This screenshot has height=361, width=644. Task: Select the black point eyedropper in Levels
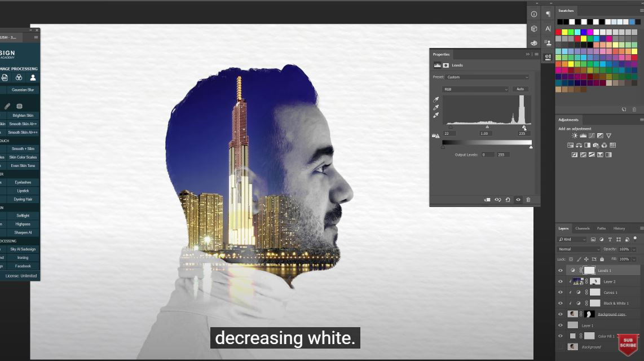436,99
